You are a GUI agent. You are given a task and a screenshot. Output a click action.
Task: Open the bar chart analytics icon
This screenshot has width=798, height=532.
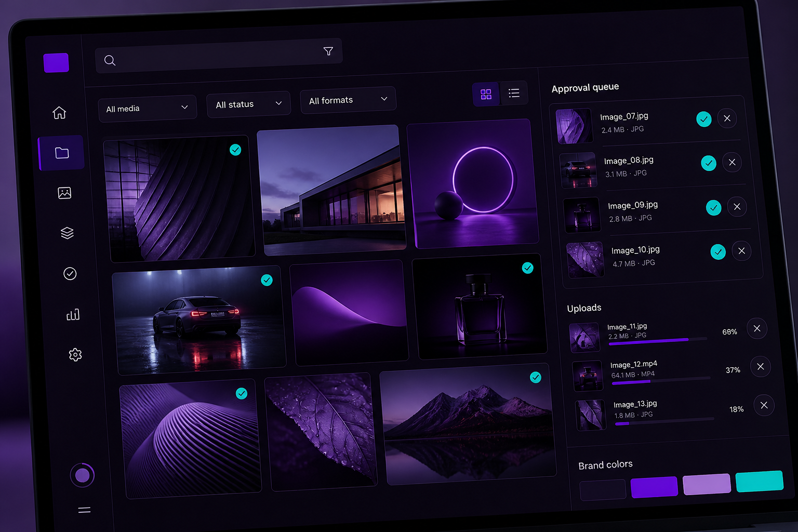73,314
